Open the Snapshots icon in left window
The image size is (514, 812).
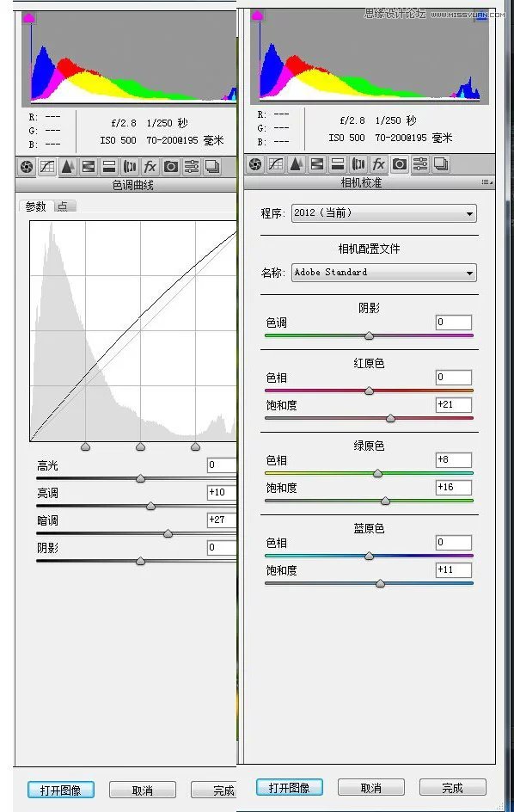(212, 167)
